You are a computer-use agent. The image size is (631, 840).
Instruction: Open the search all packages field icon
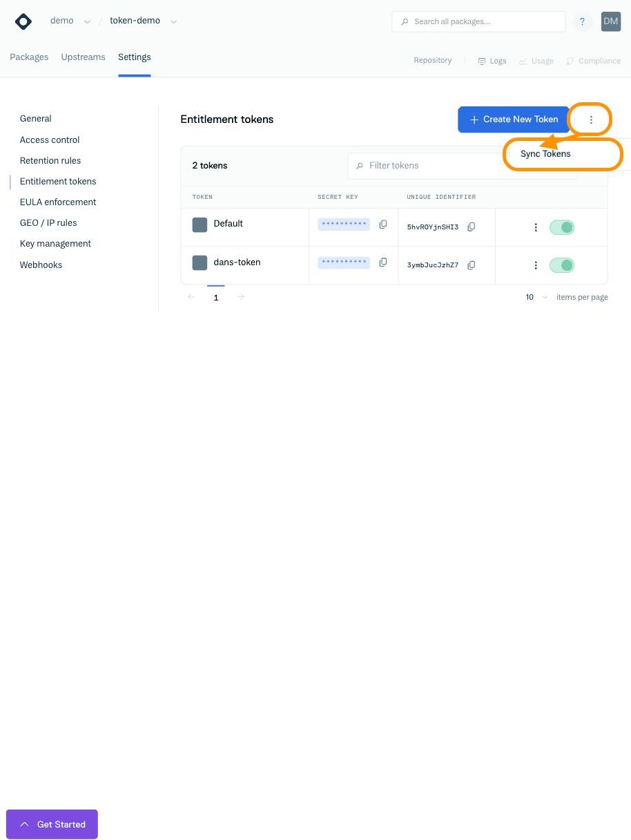pyautogui.click(x=404, y=21)
